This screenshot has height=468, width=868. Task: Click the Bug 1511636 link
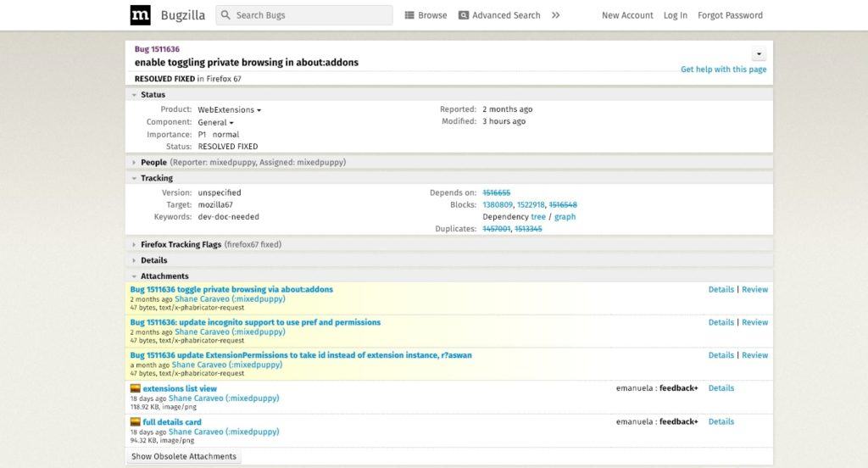(x=157, y=49)
